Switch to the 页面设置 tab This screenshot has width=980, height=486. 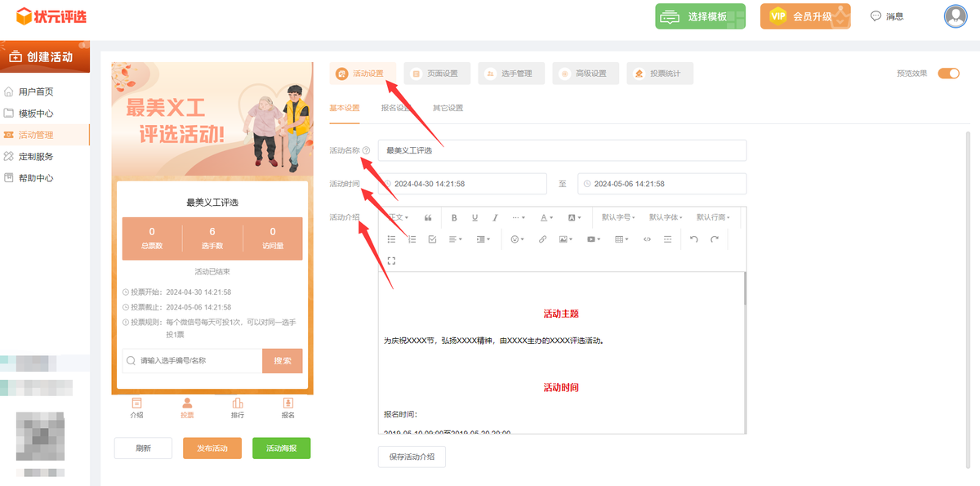438,74
